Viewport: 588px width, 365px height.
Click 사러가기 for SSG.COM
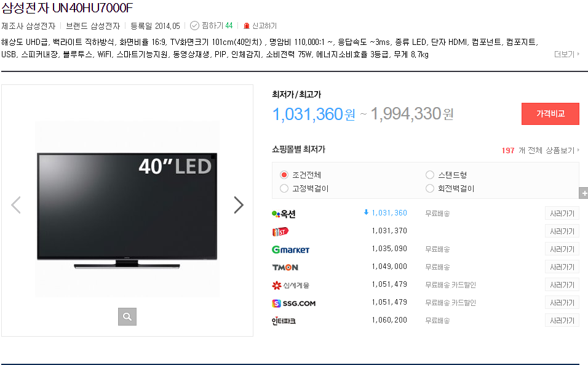(x=562, y=302)
